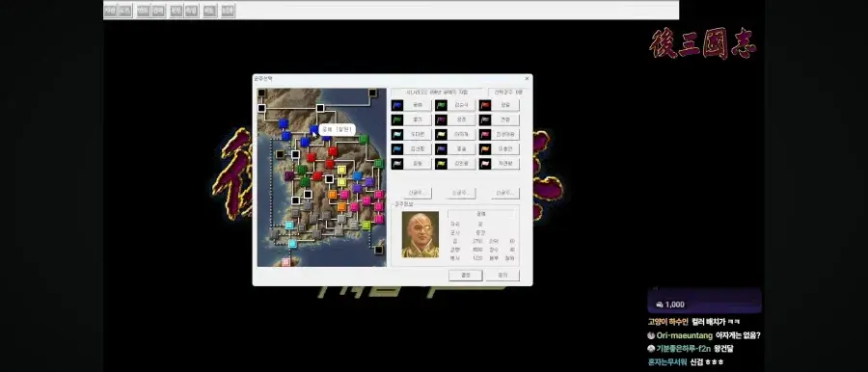The width and height of the screenshot is (868, 372).
Task: Select the magenta-pink flag in the ruler list
Action: [x=485, y=135]
